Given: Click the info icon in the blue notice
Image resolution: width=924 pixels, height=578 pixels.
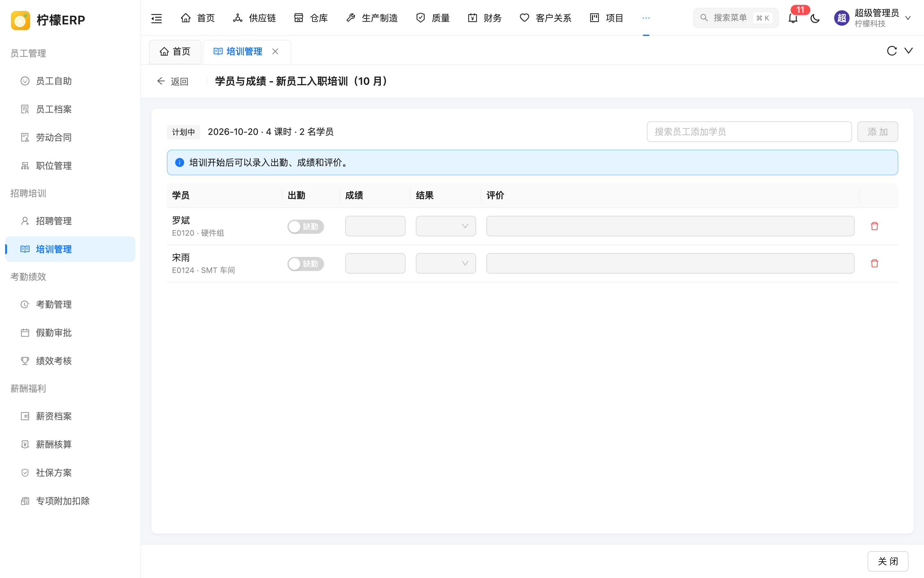Looking at the screenshot, I should pos(179,162).
